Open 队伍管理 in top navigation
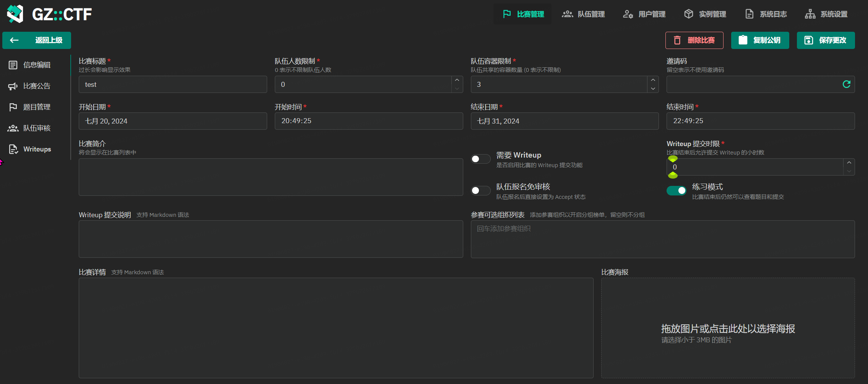 pos(583,14)
